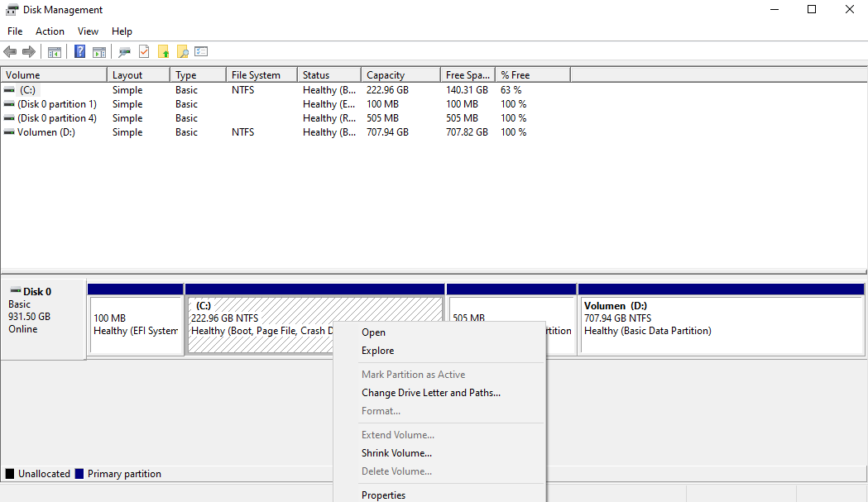The width and height of the screenshot is (868, 502).
Task: Open the Help menu
Action: click(x=122, y=31)
